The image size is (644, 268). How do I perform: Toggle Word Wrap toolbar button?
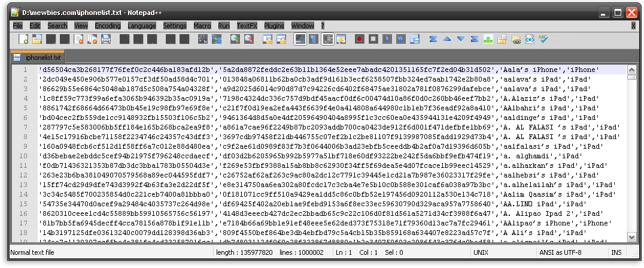coord(300,39)
